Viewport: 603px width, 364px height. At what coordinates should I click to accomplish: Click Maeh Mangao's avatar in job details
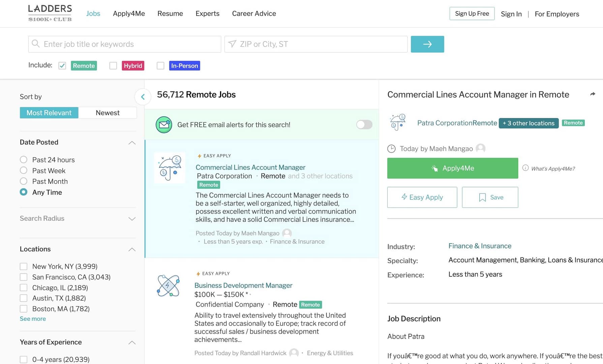point(480,148)
